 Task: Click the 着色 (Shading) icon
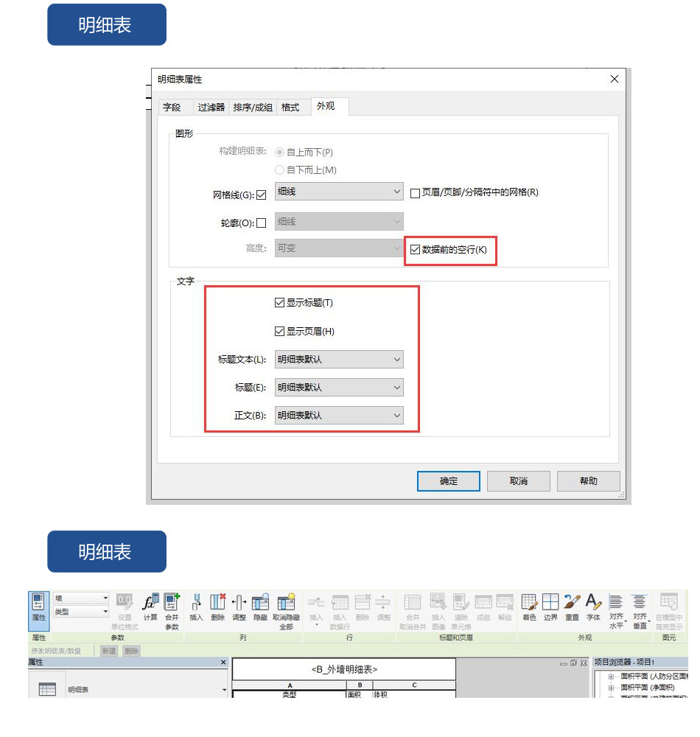coord(528,606)
